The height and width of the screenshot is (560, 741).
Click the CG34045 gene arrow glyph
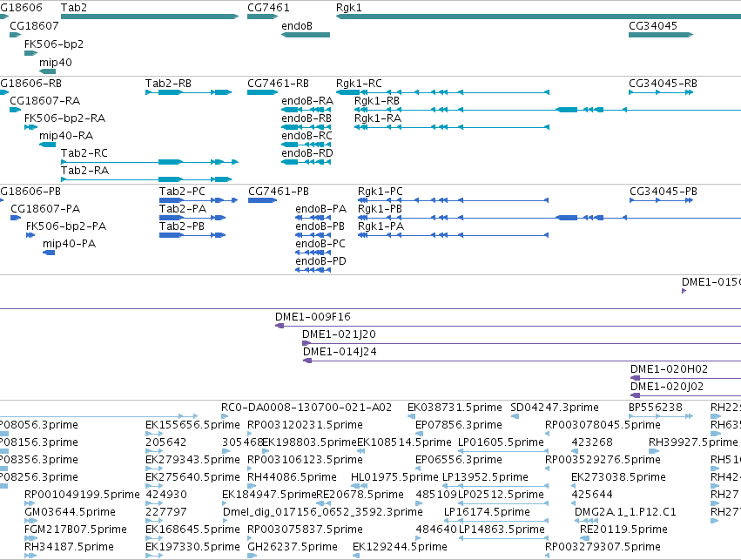[661, 35]
